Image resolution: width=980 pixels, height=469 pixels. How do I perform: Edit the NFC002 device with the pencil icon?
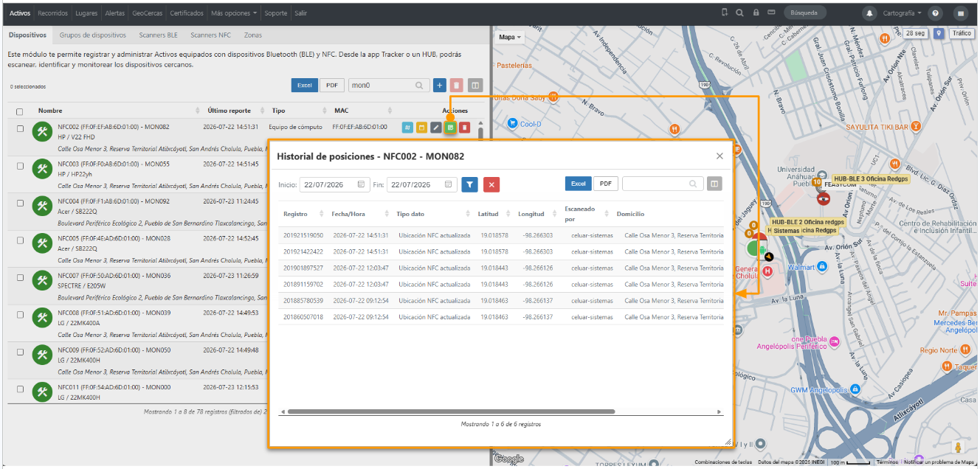pos(436,128)
